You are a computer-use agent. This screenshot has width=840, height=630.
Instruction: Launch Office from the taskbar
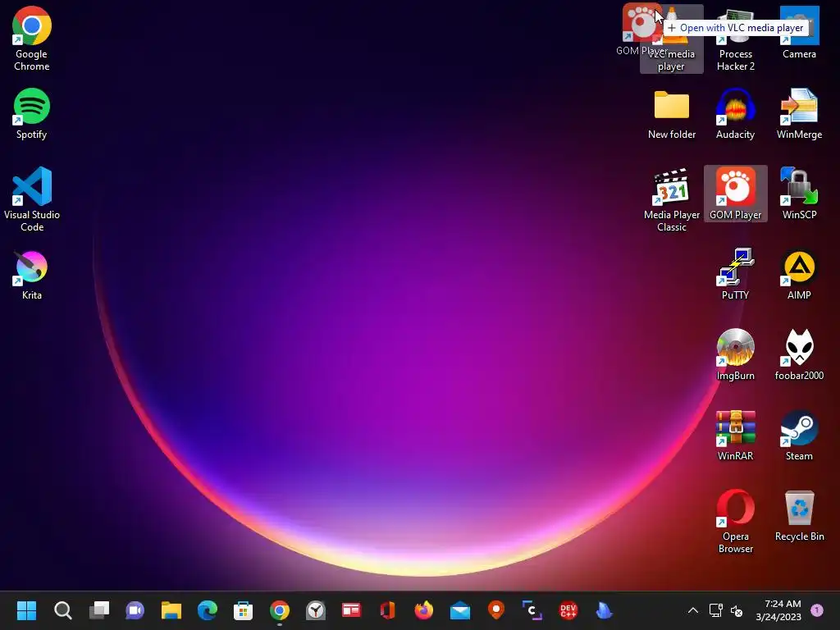388,610
